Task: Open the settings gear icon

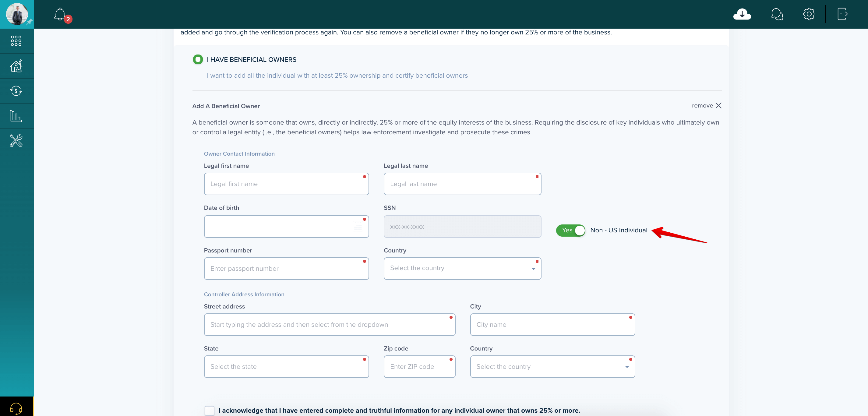Action: click(809, 14)
